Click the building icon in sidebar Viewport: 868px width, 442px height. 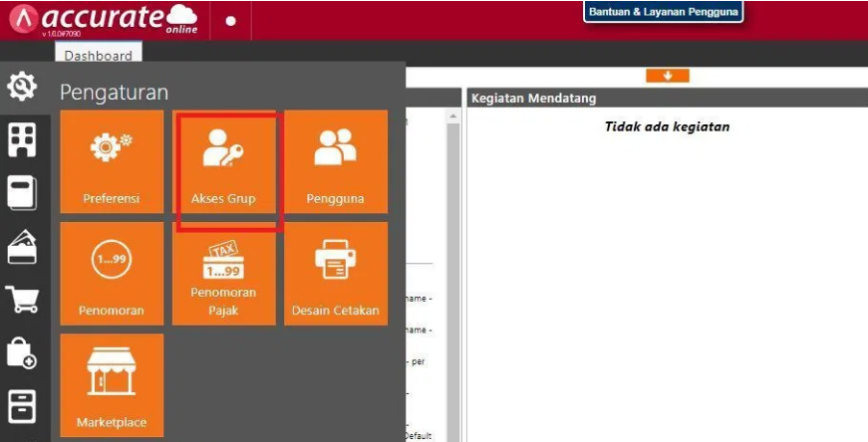[22, 140]
